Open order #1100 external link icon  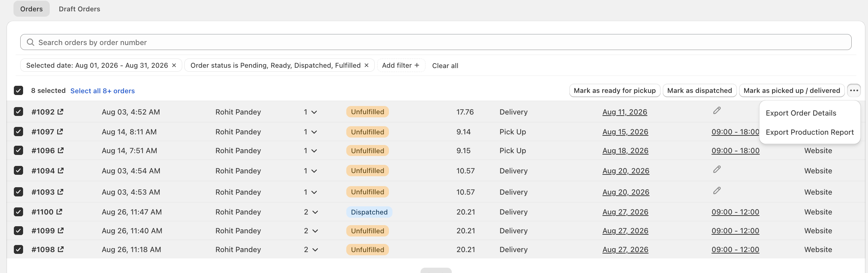click(x=59, y=212)
